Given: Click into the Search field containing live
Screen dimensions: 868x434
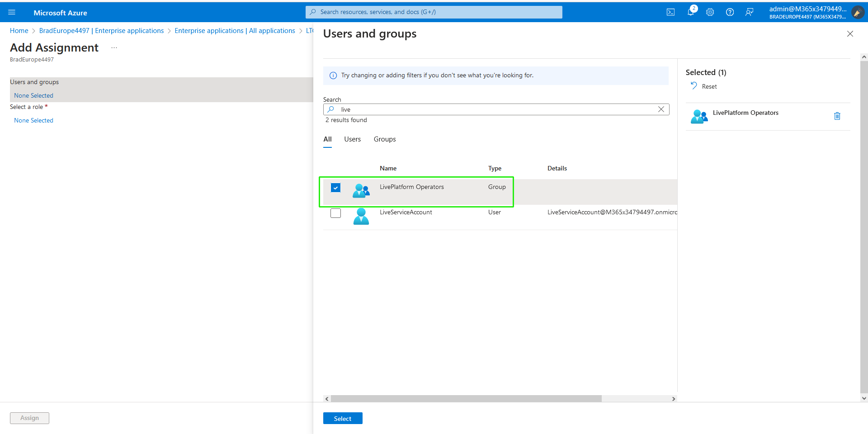Looking at the screenshot, I should click(x=496, y=109).
